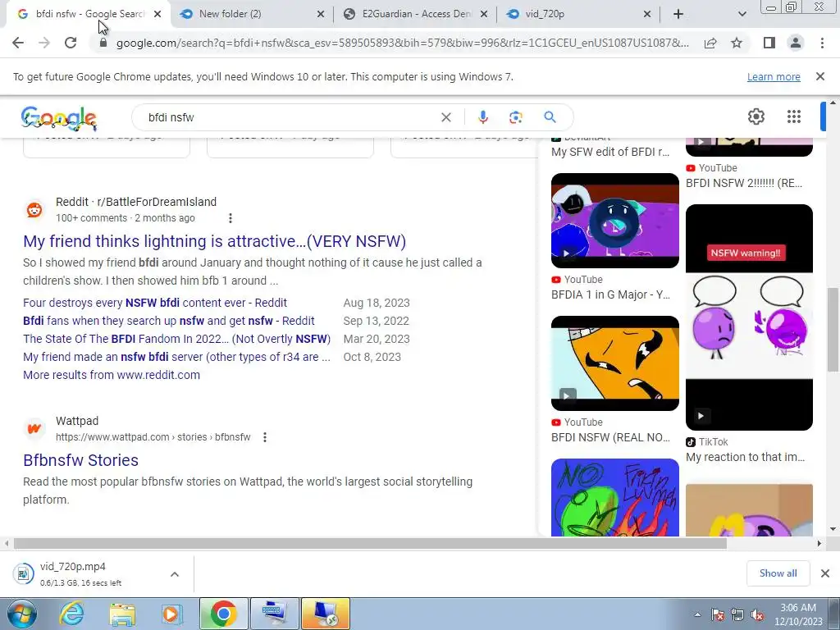
Task: Click the address bar URL
Action: click(x=402, y=43)
